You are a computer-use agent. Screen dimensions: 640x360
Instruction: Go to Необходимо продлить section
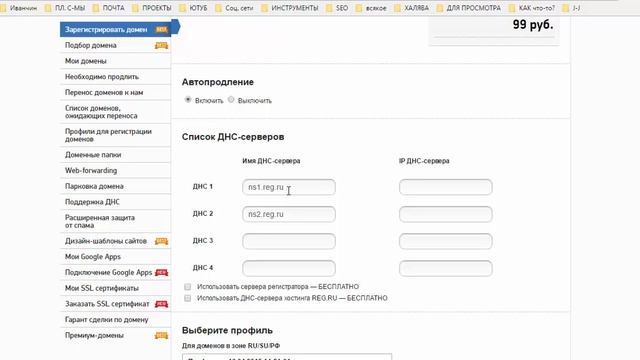coord(116,77)
